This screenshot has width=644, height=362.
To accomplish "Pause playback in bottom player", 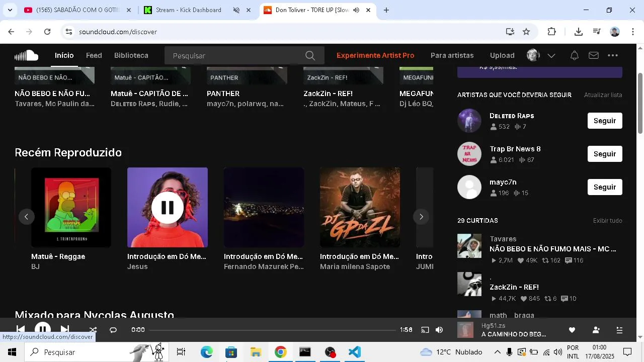I will pyautogui.click(x=43, y=329).
